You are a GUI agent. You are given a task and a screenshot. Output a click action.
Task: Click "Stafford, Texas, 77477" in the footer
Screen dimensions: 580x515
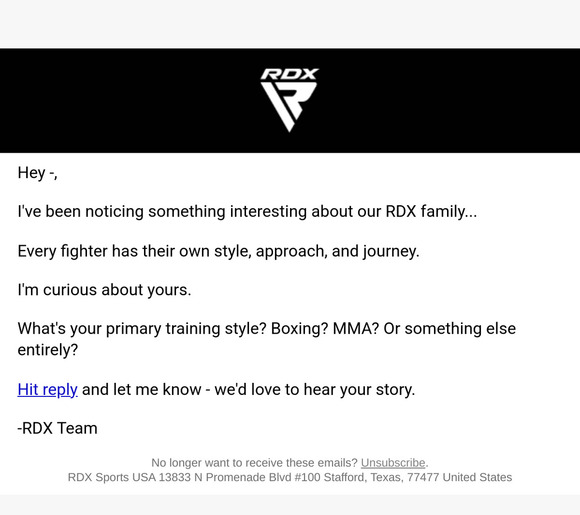381,477
